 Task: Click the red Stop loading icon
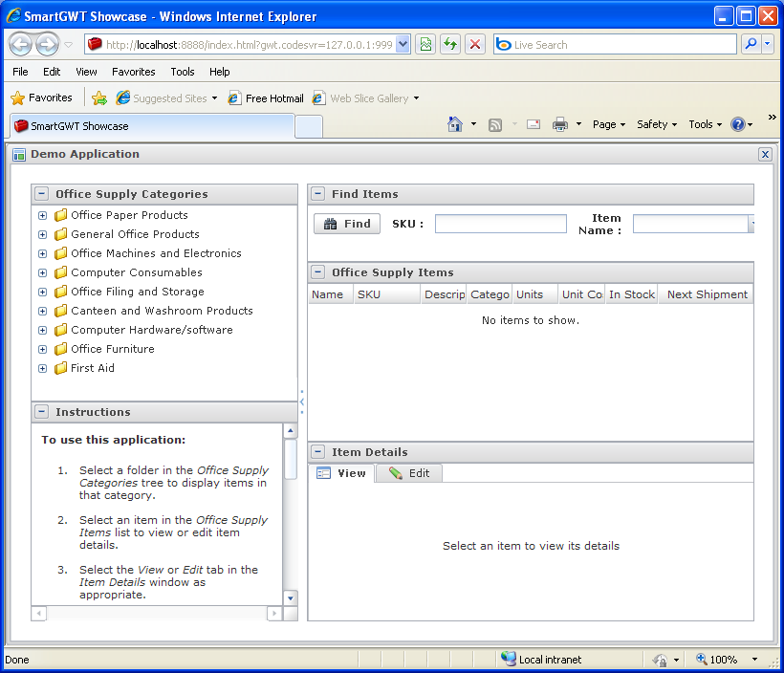coord(475,45)
